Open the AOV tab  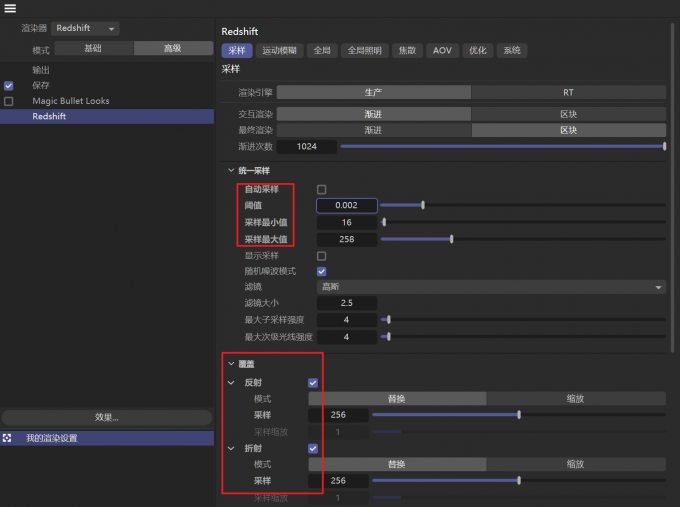pos(442,50)
